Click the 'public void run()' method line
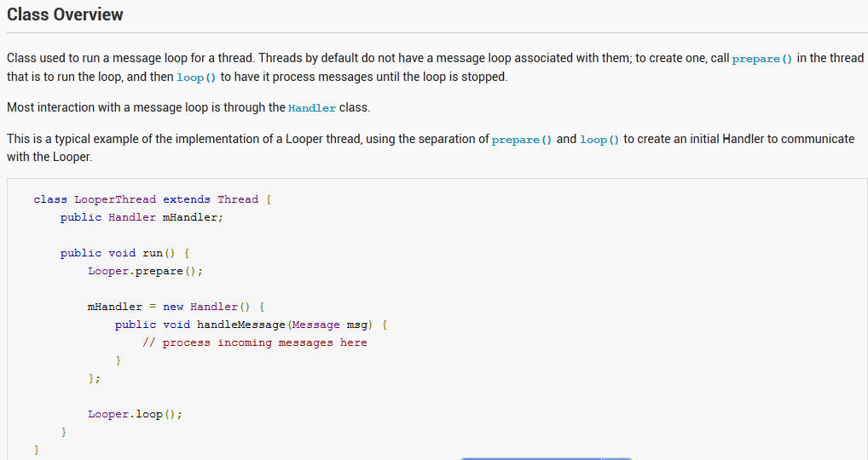The height and width of the screenshot is (460, 868). point(124,253)
